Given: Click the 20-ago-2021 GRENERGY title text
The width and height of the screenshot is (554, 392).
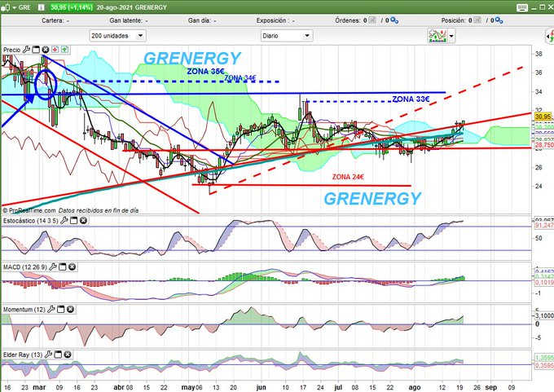Looking at the screenshot, I should [x=131, y=7].
